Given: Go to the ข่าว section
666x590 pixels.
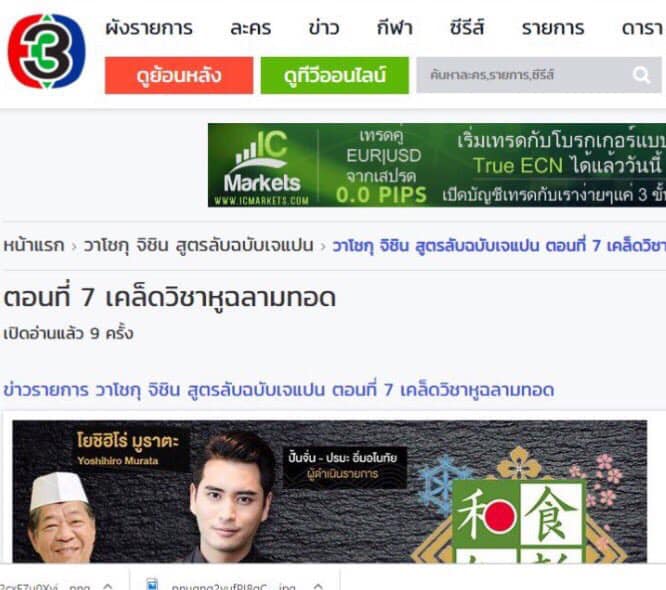Looking at the screenshot, I should coord(324,28).
